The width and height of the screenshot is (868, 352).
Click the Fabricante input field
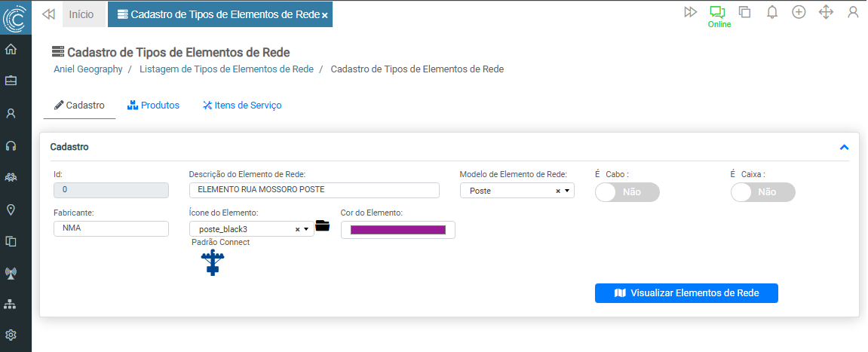(111, 228)
